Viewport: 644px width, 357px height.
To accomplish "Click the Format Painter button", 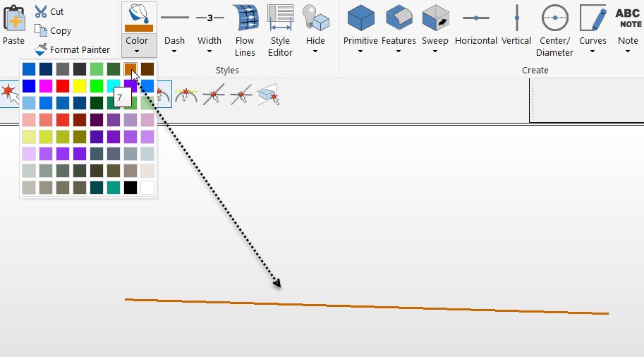I will (72, 49).
